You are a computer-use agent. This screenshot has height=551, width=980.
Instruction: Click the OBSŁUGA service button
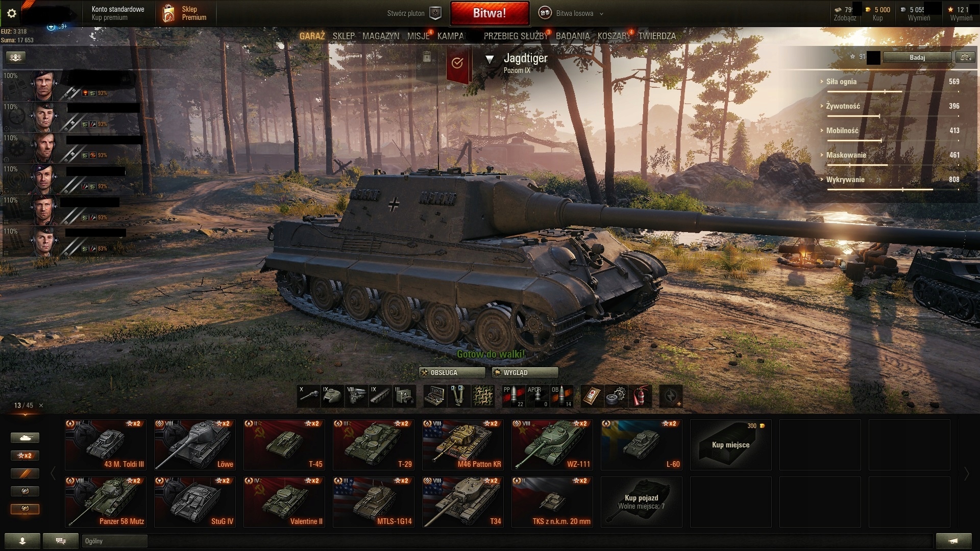pos(452,372)
